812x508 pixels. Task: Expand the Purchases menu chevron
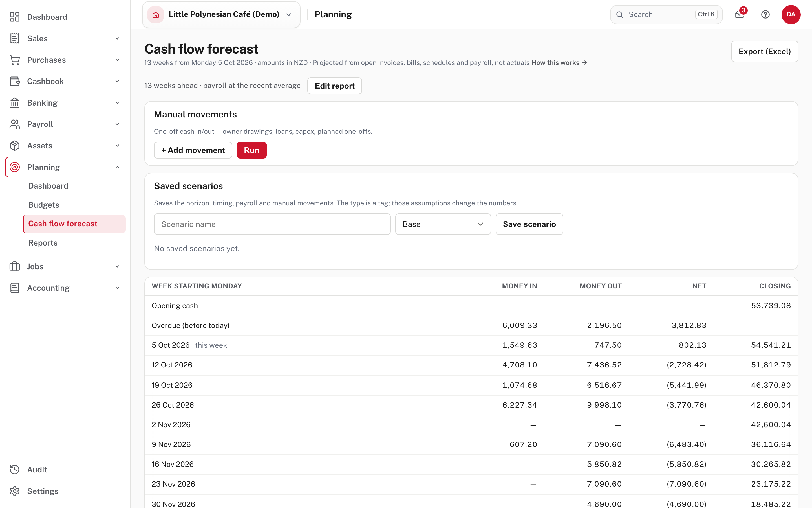tap(117, 60)
